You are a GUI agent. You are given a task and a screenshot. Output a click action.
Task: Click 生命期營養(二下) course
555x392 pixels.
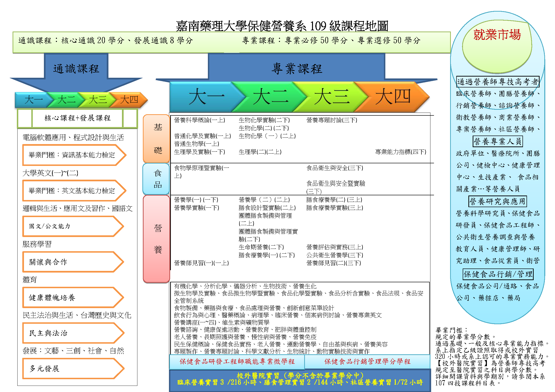tap(261, 247)
